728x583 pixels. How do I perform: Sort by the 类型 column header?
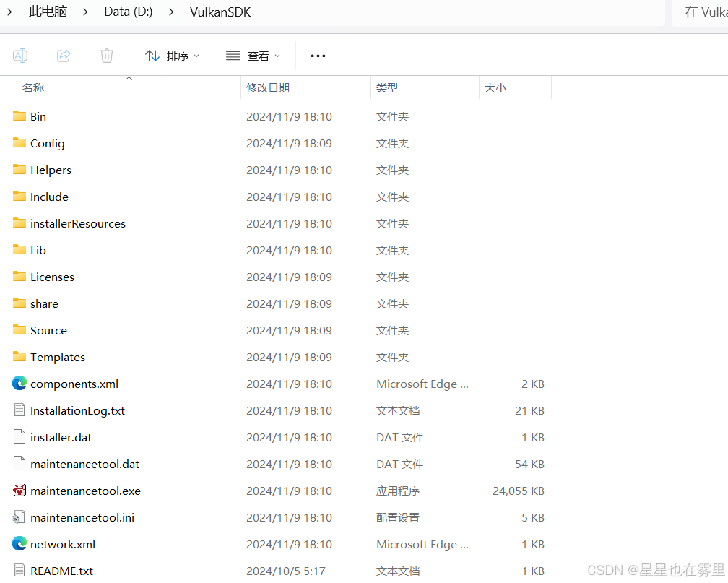coord(387,88)
